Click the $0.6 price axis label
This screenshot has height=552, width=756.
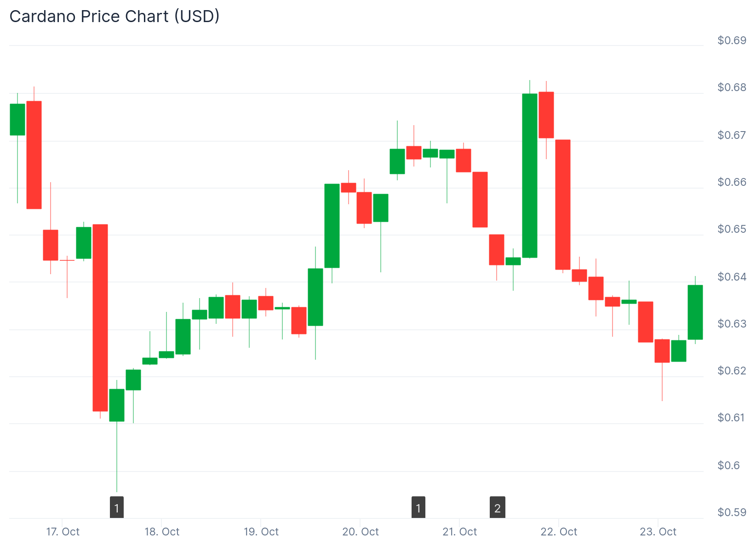tap(729, 466)
